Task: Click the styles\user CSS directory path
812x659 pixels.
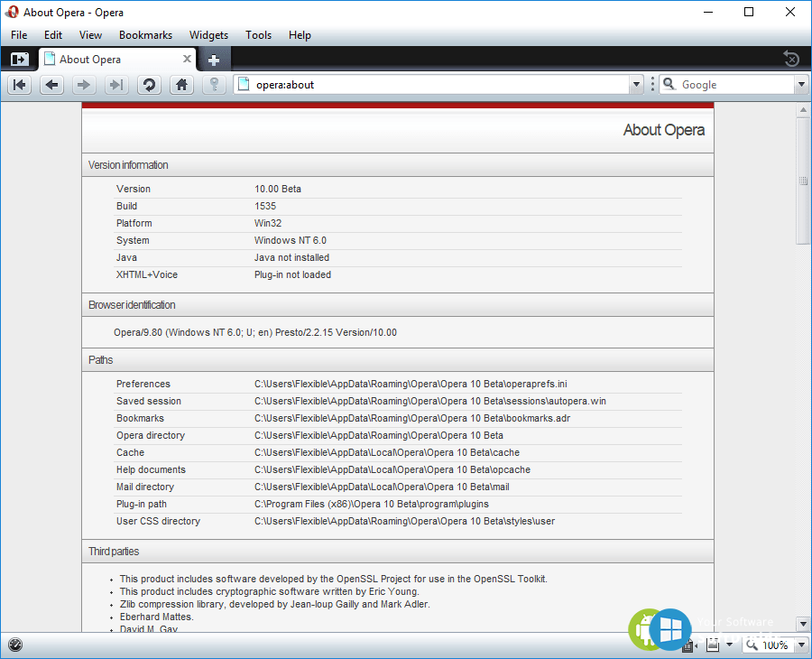Action: point(404,520)
